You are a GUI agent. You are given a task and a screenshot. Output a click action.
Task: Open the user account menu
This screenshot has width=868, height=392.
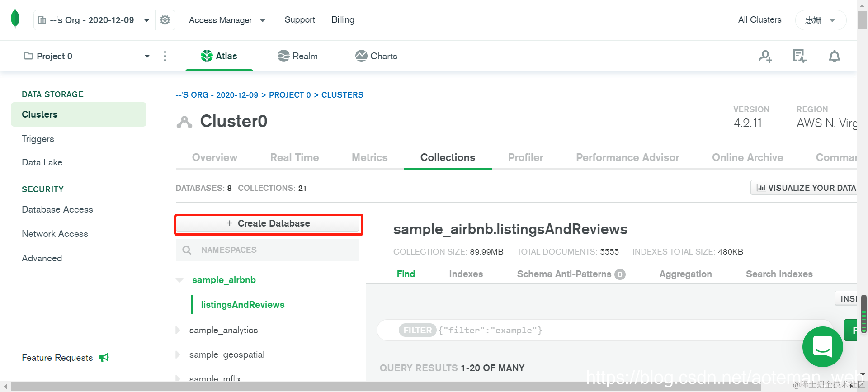coord(821,20)
